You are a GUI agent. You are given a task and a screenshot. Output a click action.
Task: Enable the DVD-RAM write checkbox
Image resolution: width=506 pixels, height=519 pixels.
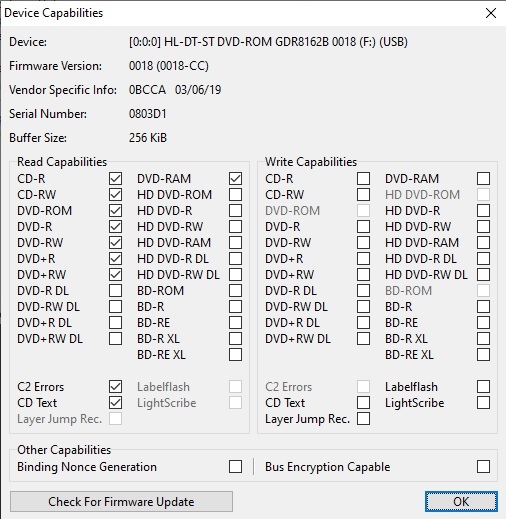[x=483, y=178]
